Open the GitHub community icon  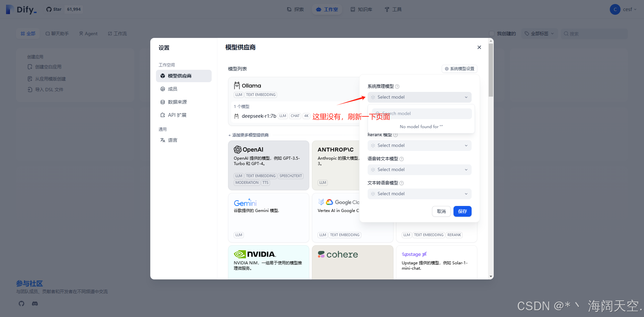point(21,304)
